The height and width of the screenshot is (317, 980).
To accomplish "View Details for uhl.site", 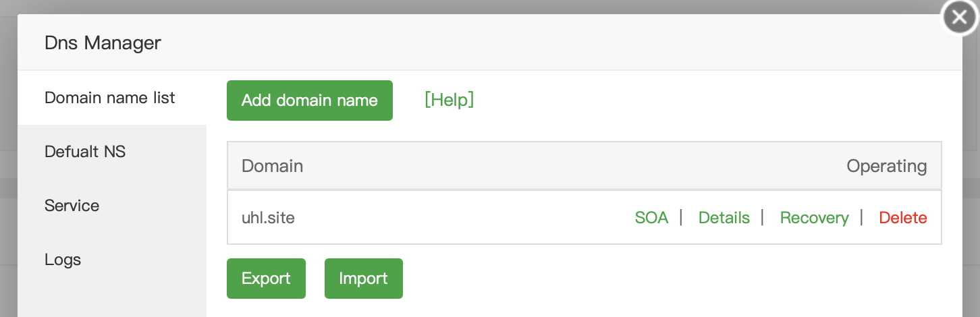I will [724, 218].
